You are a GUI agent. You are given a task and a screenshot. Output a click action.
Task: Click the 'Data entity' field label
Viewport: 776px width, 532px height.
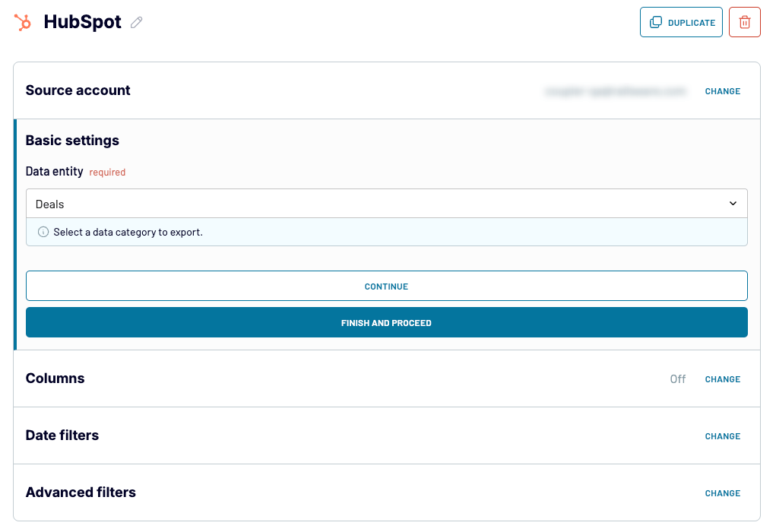(x=55, y=171)
